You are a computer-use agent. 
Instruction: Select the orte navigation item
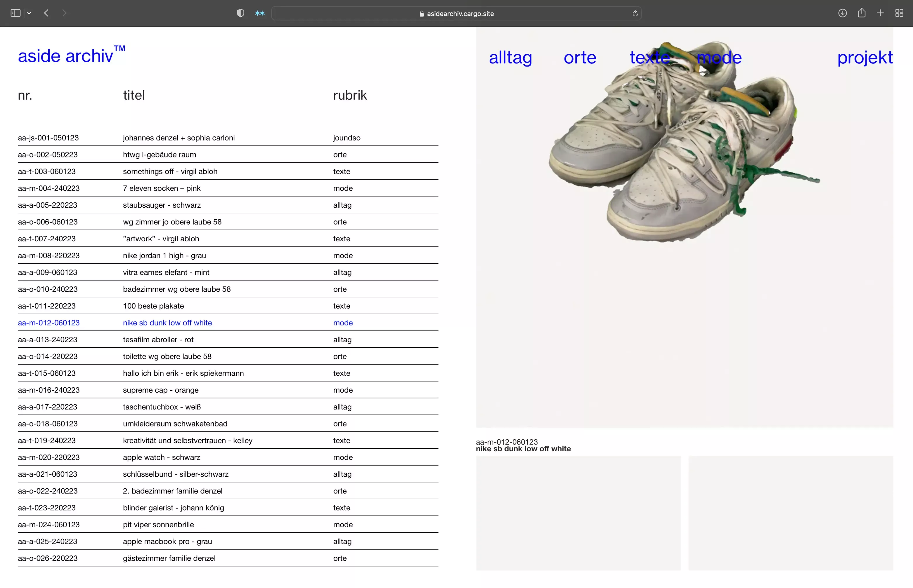coord(580,58)
